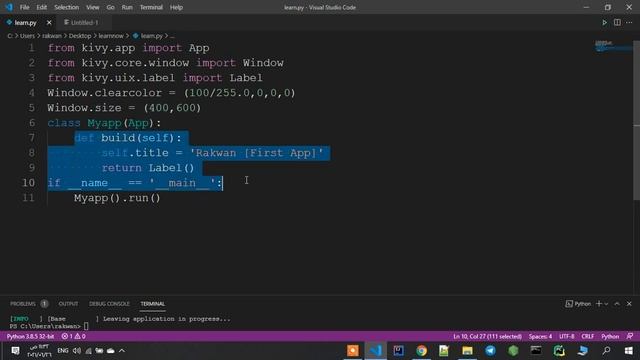Click line number 11 in gutter
This screenshot has height=360, width=640.
[28, 198]
